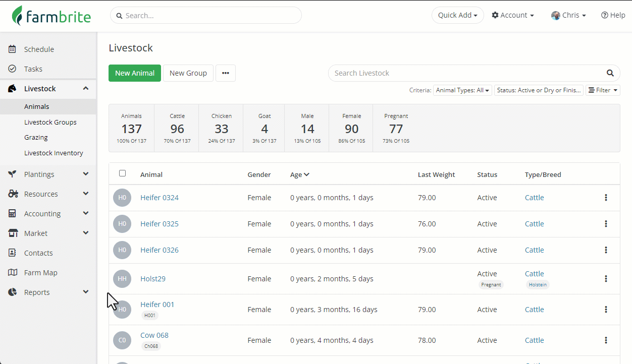Click the magnifier in Search Livestock box

(610, 73)
